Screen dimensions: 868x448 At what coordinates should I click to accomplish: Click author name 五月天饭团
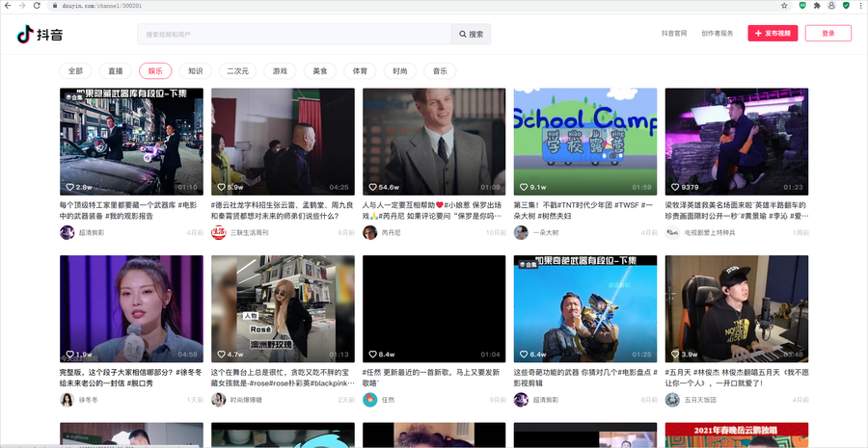pyautogui.click(x=700, y=400)
